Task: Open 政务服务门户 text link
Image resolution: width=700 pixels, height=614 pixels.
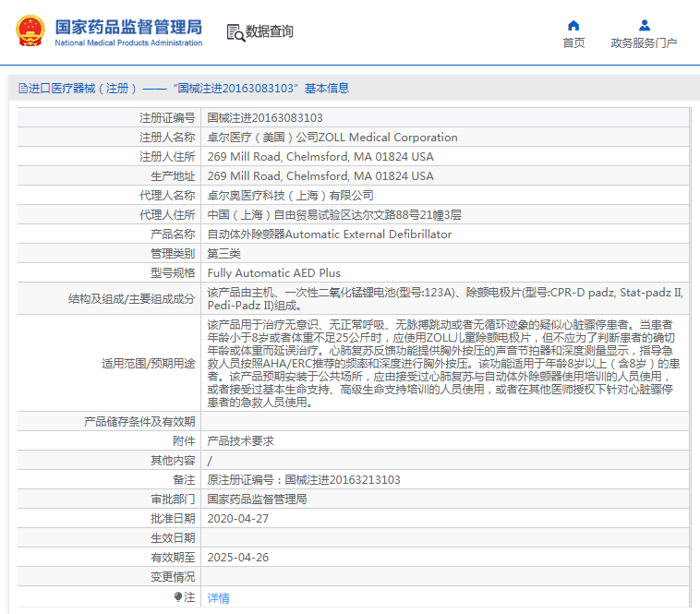Action: 644,42
